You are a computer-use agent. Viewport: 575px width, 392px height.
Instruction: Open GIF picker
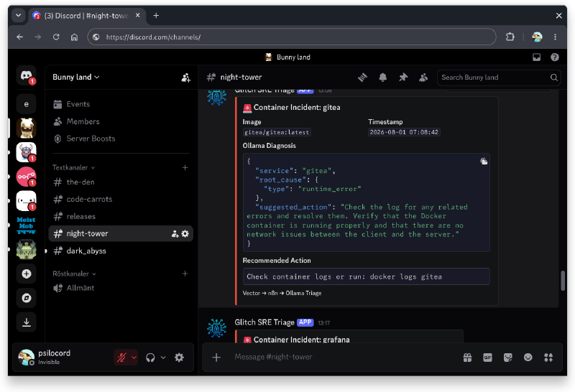(x=487, y=358)
